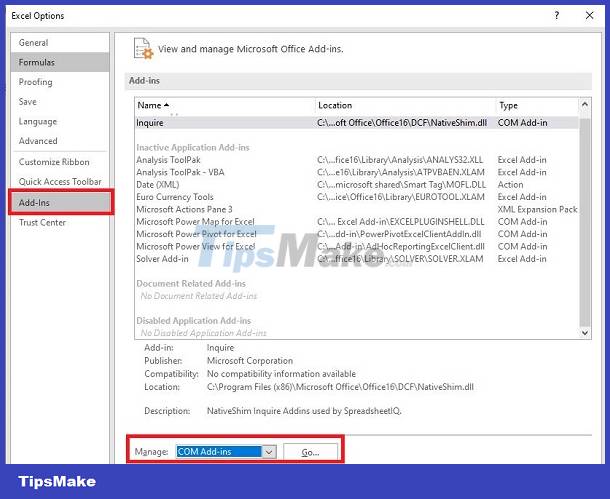Viewport: 610px width, 499px height.
Task: Open Customize Ribbon category
Action: [x=60, y=162]
